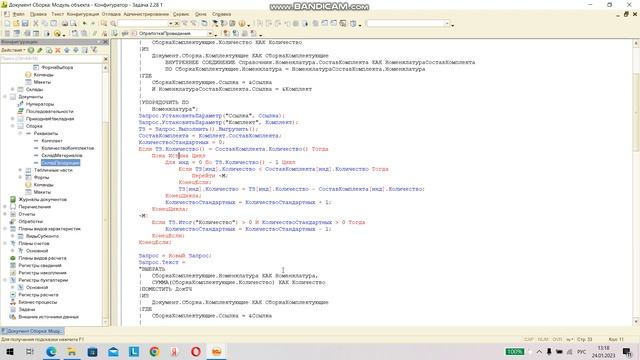
Task: Switch to Документ Сборка Модуль window tab
Action: pos(32,331)
